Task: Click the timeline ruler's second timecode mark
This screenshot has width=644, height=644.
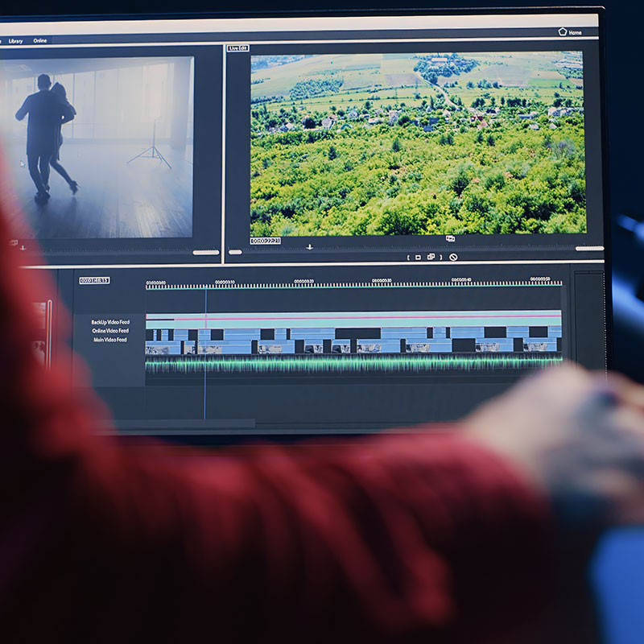Action: (x=225, y=283)
